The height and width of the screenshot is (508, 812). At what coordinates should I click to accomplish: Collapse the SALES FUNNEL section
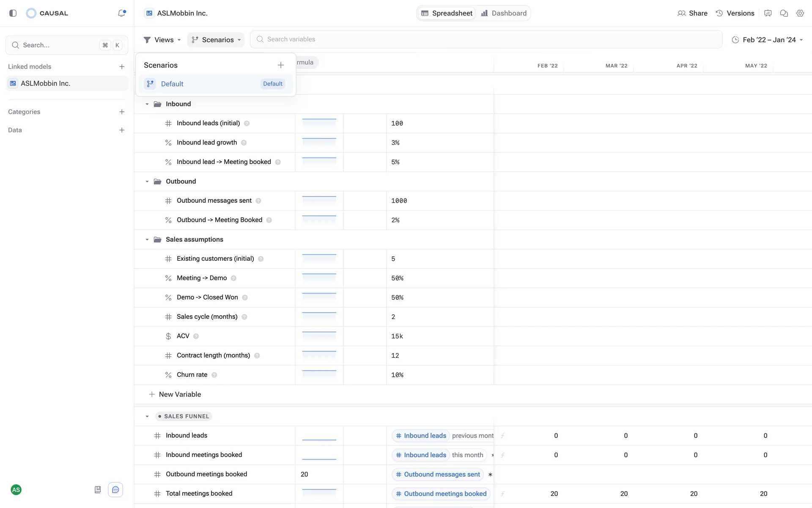147,417
